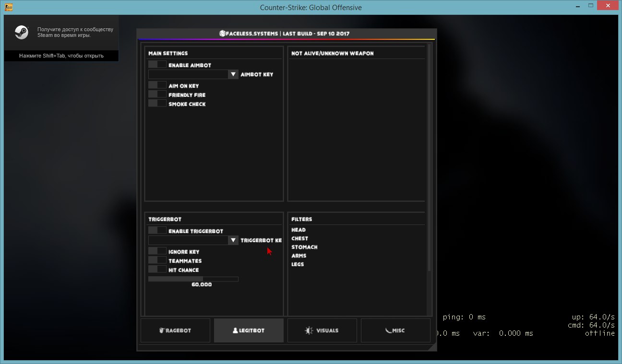Toggle the Aim On Key switch
Image resolution: width=622 pixels, height=364 pixels.
coord(157,85)
